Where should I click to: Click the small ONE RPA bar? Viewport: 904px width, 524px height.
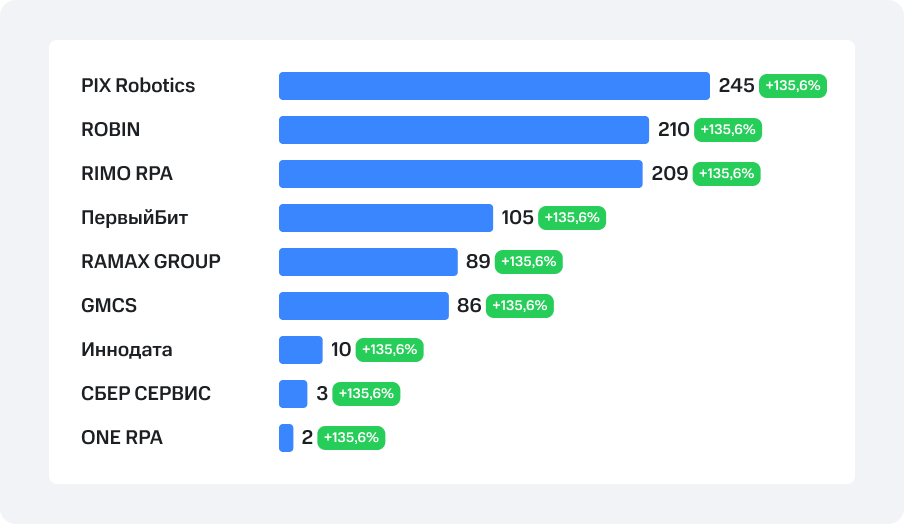point(286,438)
